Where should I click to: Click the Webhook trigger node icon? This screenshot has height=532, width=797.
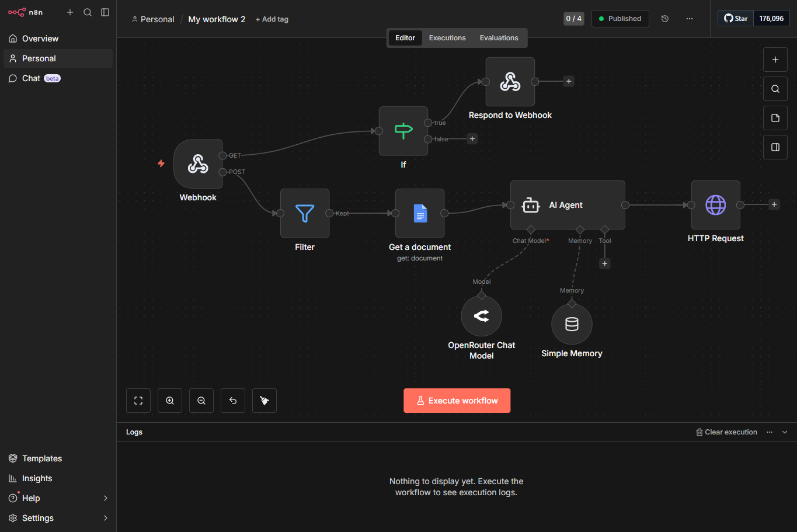(198, 164)
